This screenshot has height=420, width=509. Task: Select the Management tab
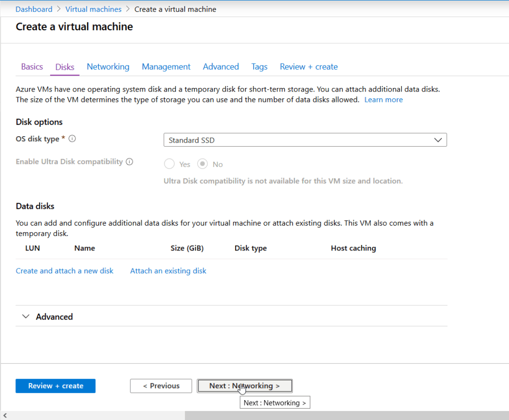166,67
